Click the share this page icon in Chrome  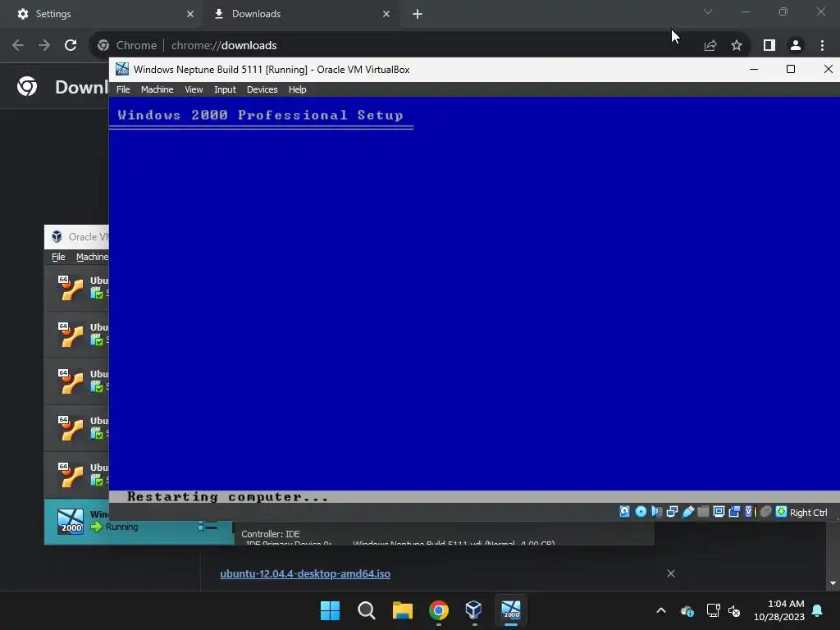point(710,46)
